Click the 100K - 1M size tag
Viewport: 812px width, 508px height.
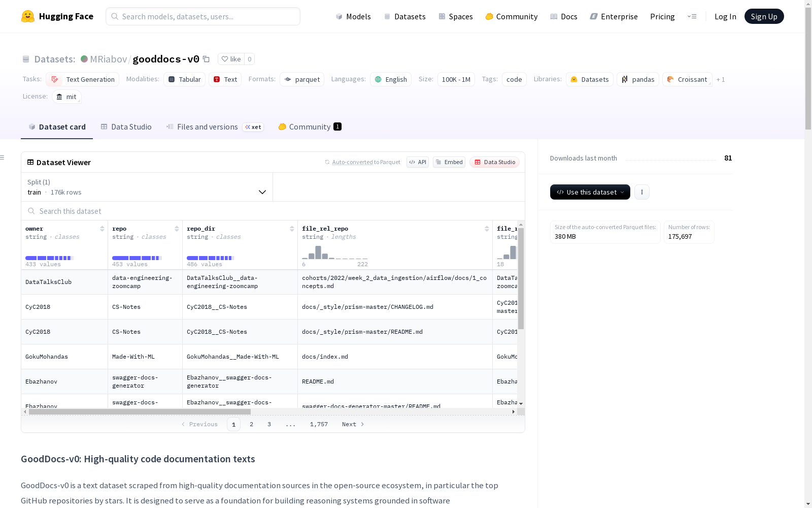coord(456,79)
